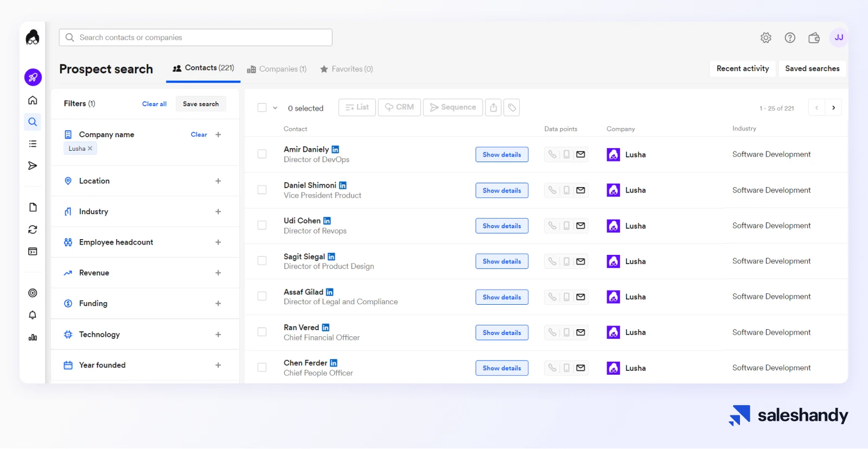Expand the Location filter
This screenshot has width=868, height=449.
coord(218,181)
